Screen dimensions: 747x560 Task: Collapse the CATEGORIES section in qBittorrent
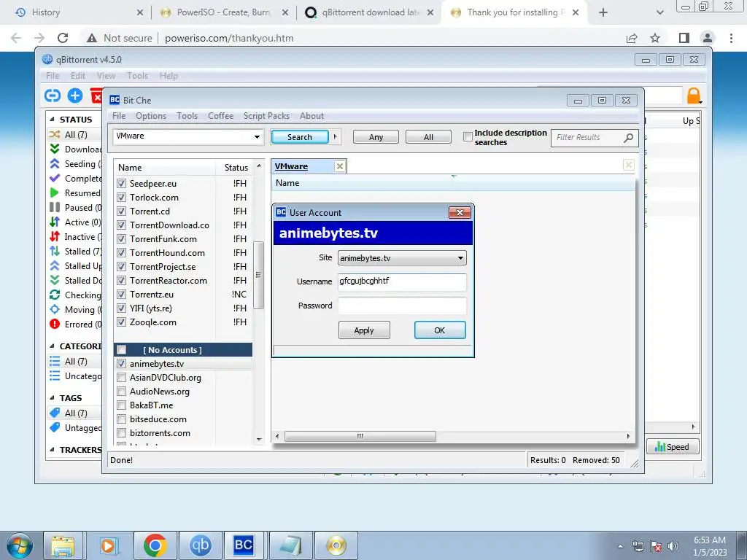tap(52, 346)
